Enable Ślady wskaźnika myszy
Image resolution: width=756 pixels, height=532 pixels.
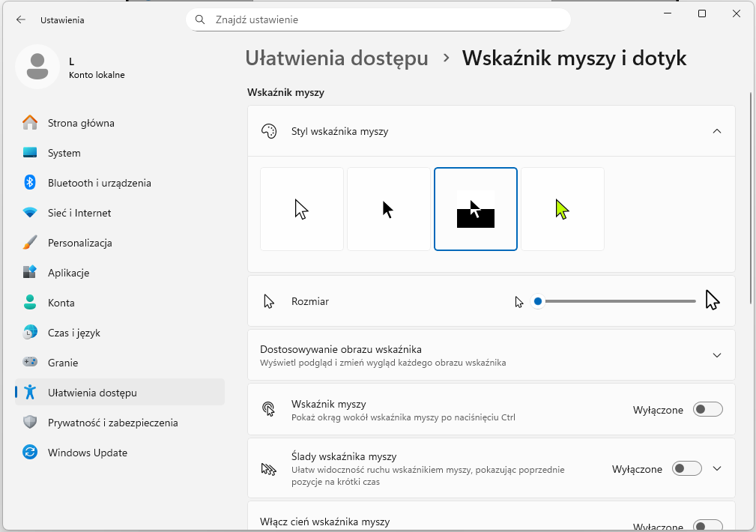[686, 468]
